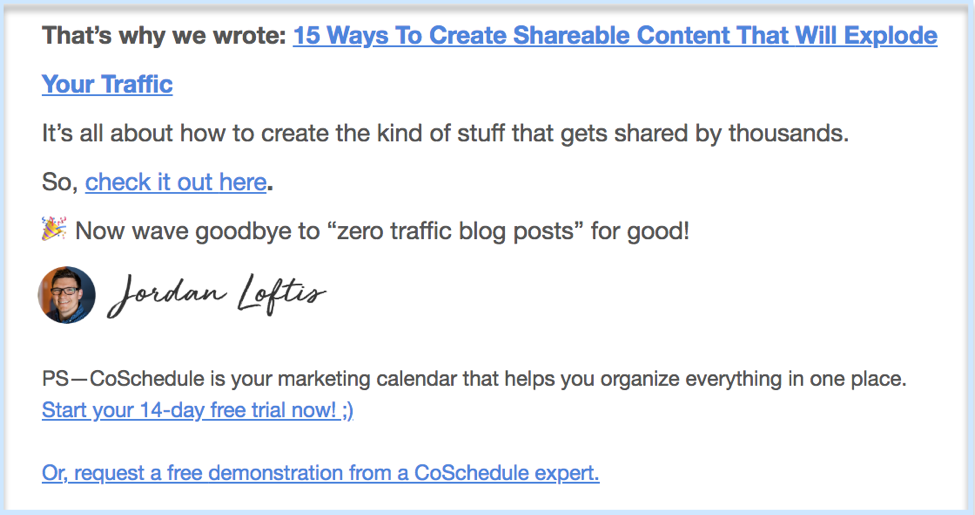Click the bold "That's why we wrote:" text

(164, 37)
